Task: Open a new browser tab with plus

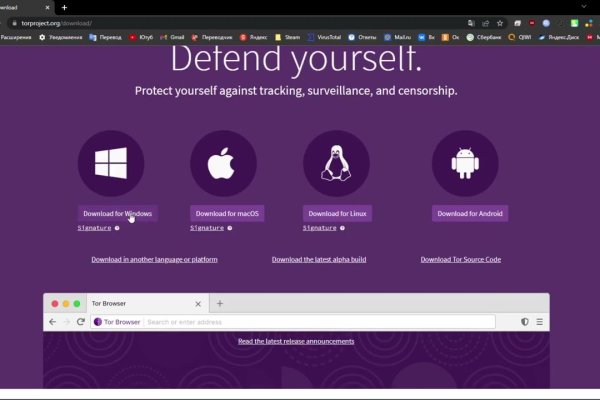Action: coord(63,6)
